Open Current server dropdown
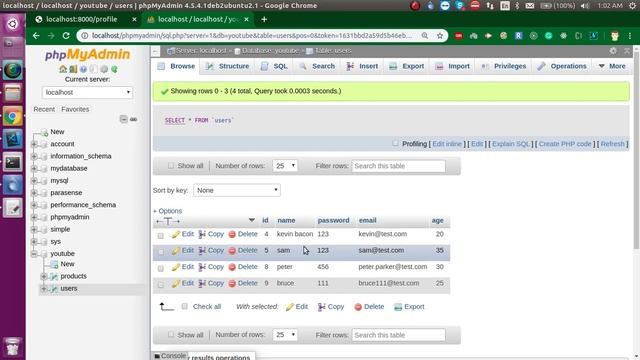 coord(87,93)
